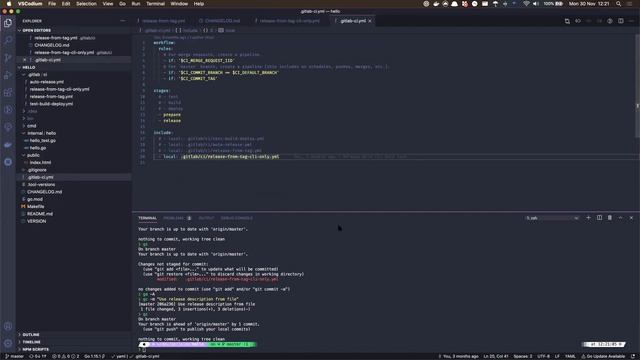
Task: Click errors and warnings status item
Action: coord(65,356)
